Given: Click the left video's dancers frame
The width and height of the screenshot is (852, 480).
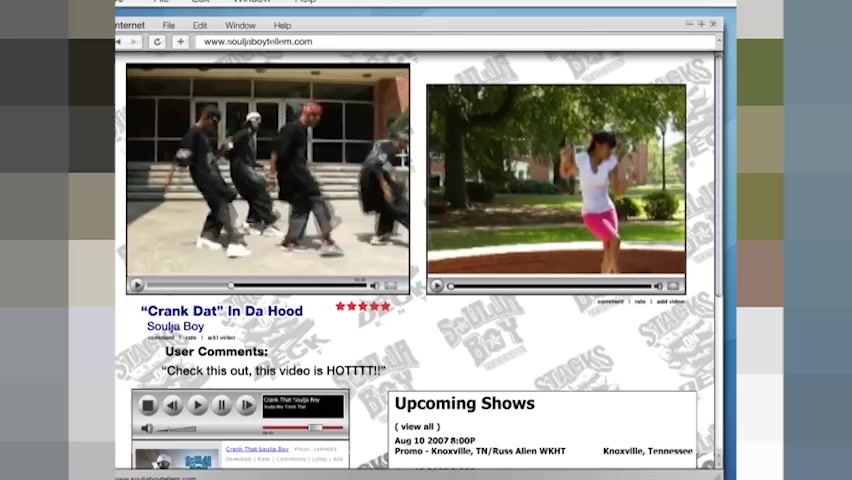Looking at the screenshot, I should (x=268, y=171).
